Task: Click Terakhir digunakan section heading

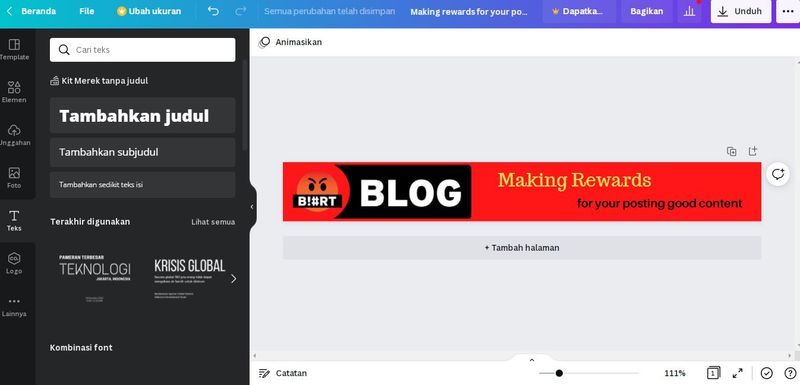Action: tap(90, 222)
